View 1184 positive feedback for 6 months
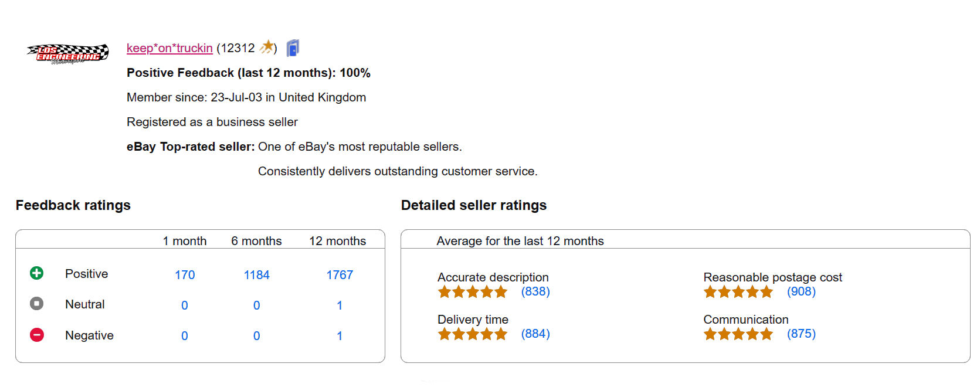 coord(256,275)
